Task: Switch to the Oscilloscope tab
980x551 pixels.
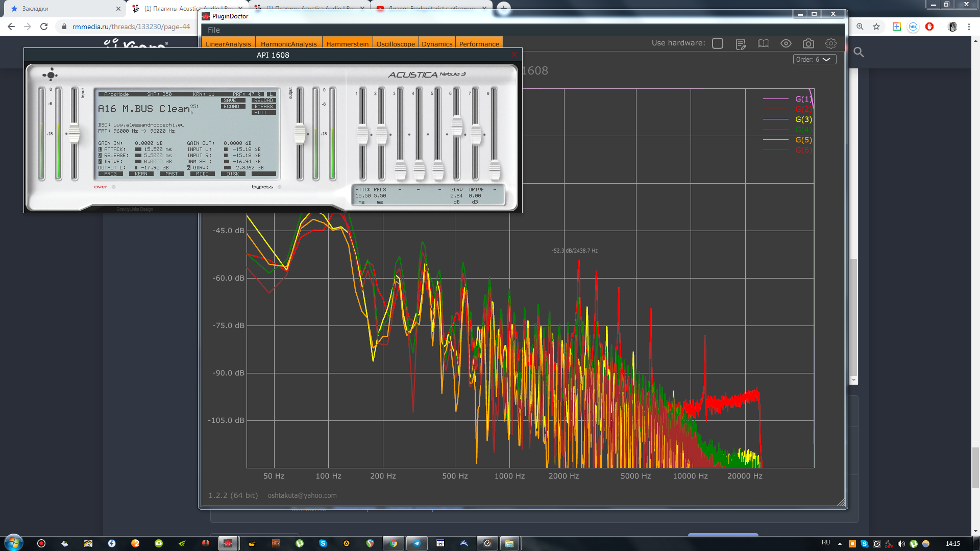Action: [x=396, y=44]
